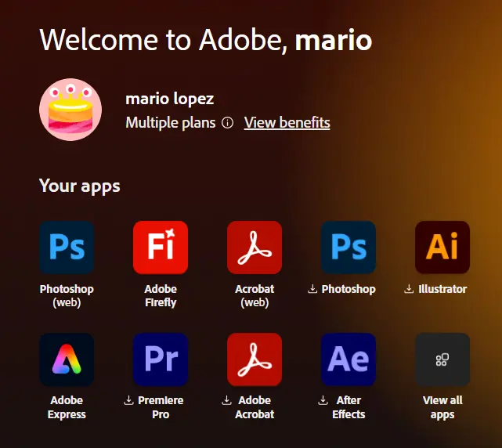The height and width of the screenshot is (448, 502).
Task: Click the download arrow next to Adobe Acrobat
Action: coord(226,400)
